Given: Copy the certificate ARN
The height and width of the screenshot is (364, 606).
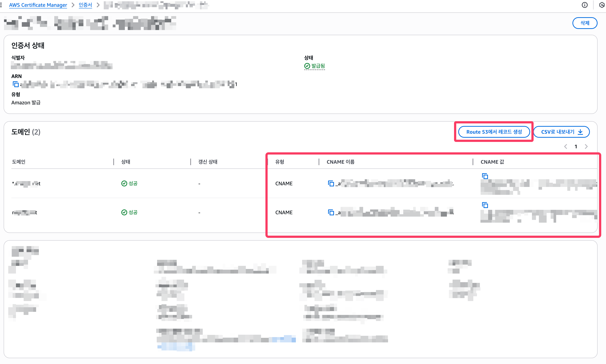Looking at the screenshot, I should (16, 84).
